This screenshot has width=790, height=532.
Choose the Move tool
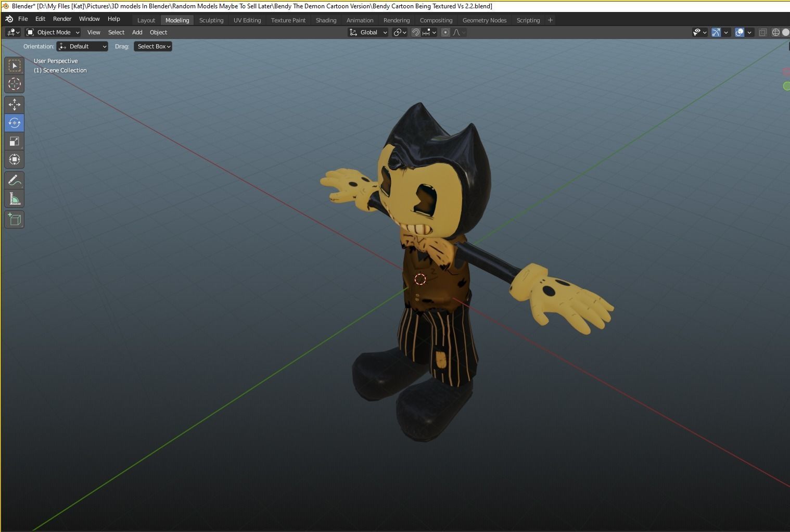(15, 105)
